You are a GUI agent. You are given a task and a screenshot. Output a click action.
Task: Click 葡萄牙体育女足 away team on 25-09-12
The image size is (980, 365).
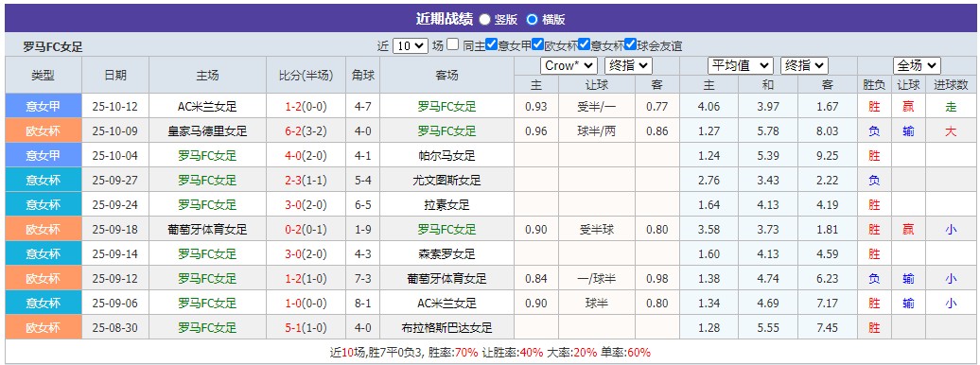click(x=446, y=279)
